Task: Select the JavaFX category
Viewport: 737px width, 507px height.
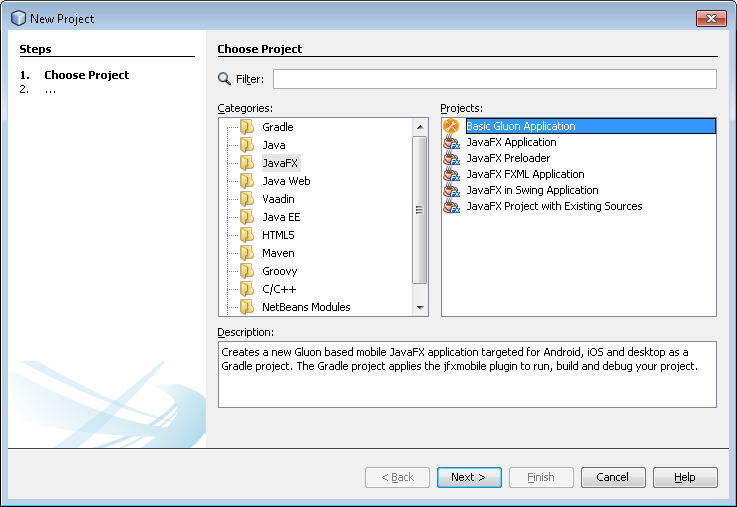Action: pos(280,163)
